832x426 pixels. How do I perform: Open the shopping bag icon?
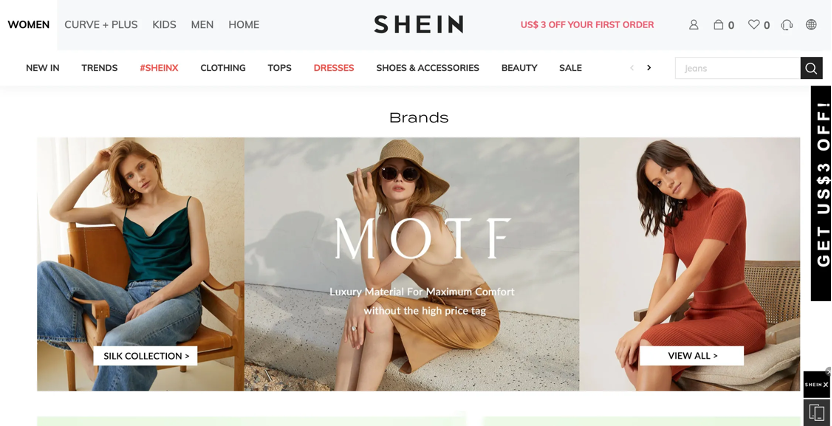click(718, 24)
